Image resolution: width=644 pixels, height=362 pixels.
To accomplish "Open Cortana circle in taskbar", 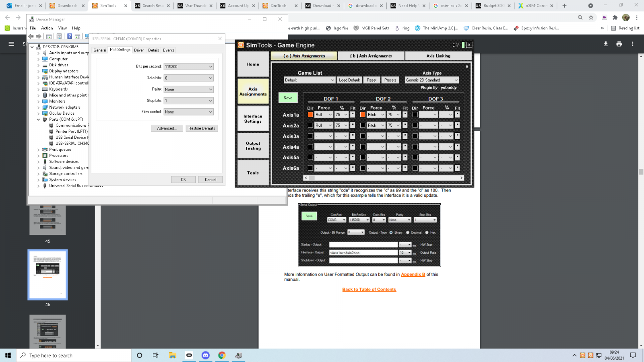I will point(139,355).
